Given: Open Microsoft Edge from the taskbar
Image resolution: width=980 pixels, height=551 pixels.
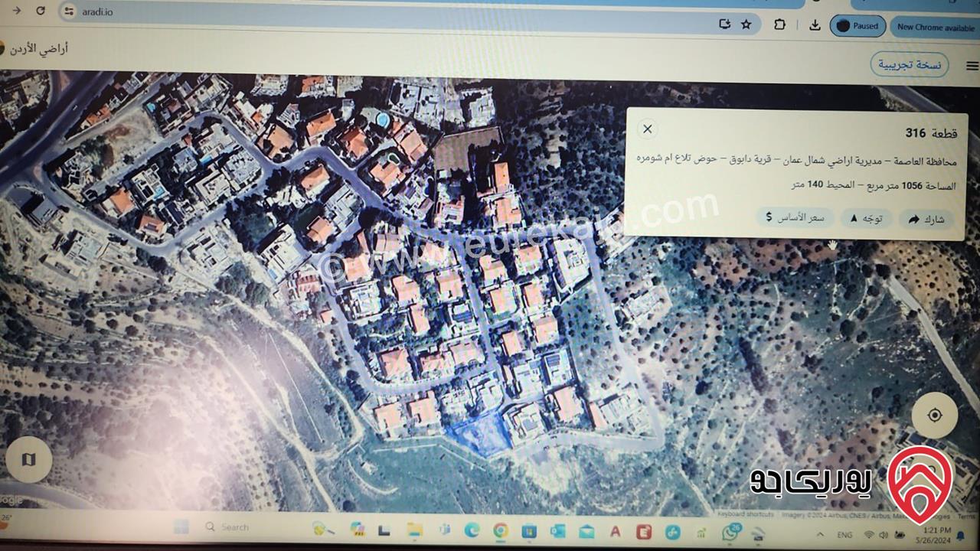Looking at the screenshot, I should [x=472, y=530].
